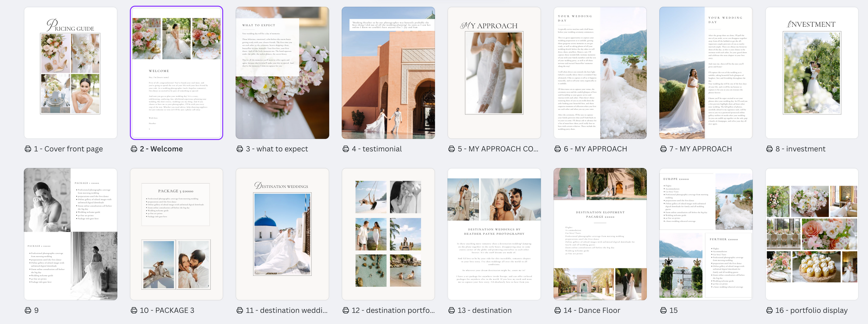Click the icon next to '10 - PACKAGE 3'
The height and width of the screenshot is (324, 868).
[134, 311]
